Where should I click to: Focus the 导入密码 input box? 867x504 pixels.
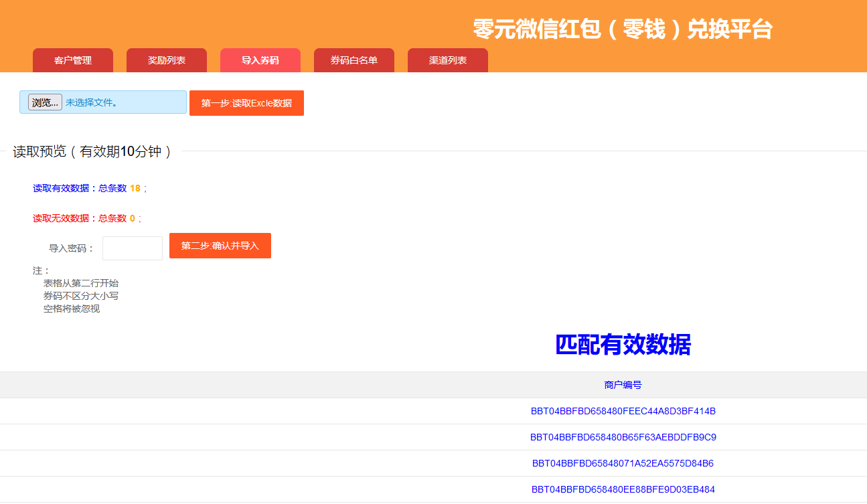[x=133, y=248]
